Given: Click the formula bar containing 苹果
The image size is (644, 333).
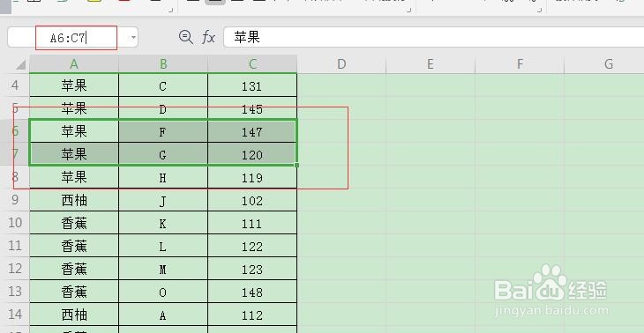Looking at the screenshot, I should (x=434, y=38).
